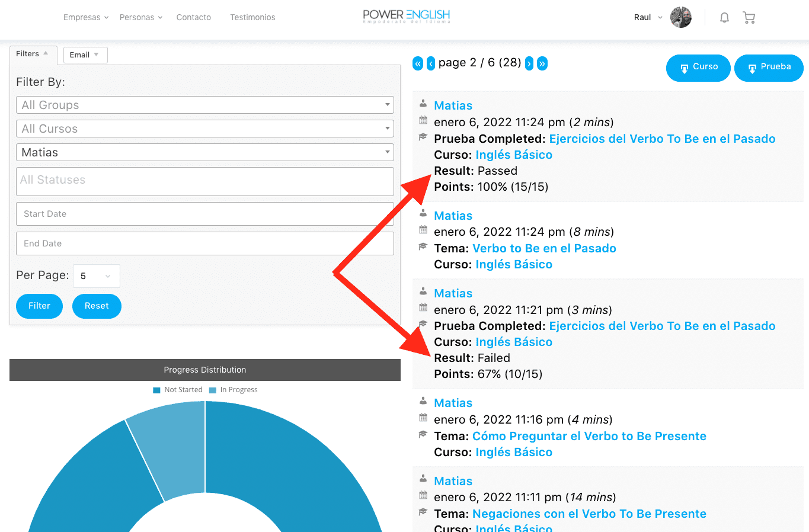Open the Ejercicios link in the Failed entry
This screenshot has height=532, width=809.
point(662,326)
